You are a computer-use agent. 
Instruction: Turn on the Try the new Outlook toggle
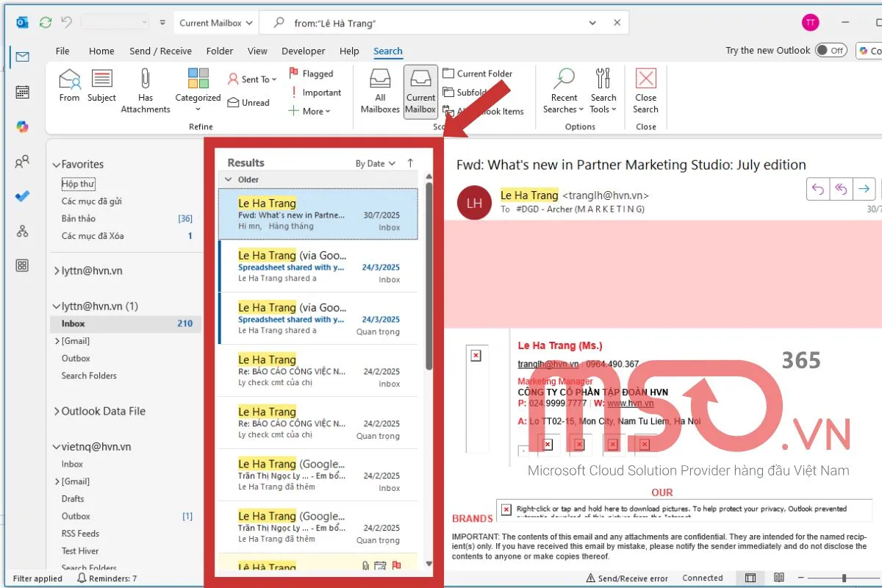point(831,50)
